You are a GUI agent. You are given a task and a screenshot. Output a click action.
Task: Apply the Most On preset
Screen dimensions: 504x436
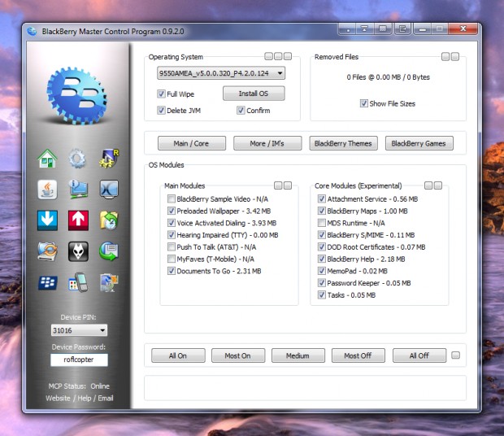[x=238, y=355]
